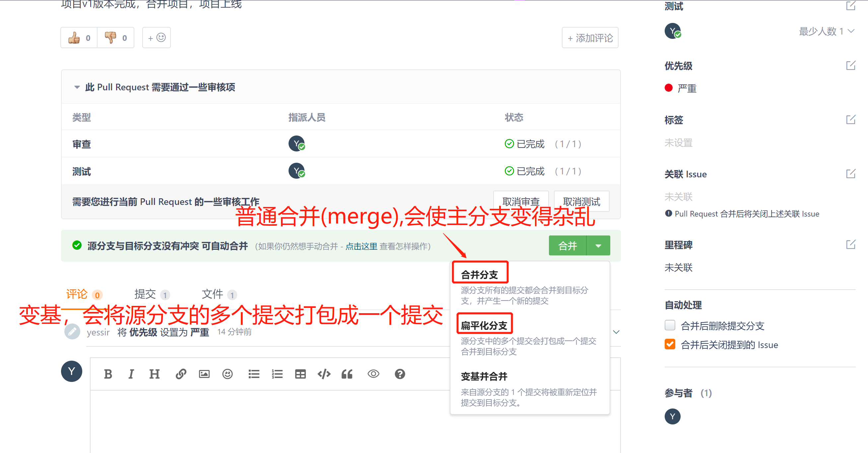Click the quote icon in the editor toolbar
868x453 pixels.
coord(347,374)
